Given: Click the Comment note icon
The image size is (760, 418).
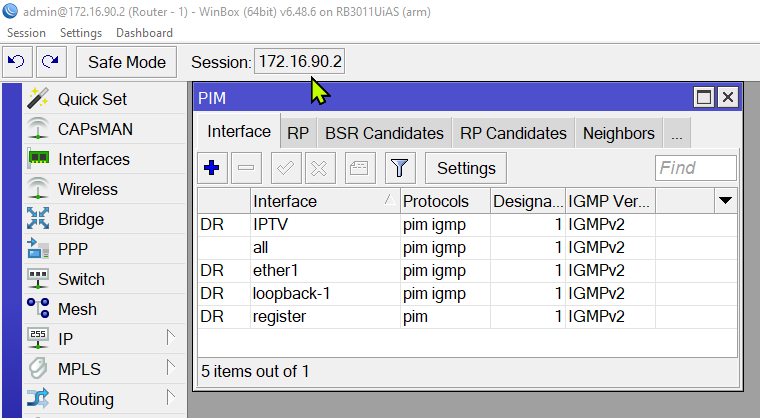Looking at the screenshot, I should (360, 168).
